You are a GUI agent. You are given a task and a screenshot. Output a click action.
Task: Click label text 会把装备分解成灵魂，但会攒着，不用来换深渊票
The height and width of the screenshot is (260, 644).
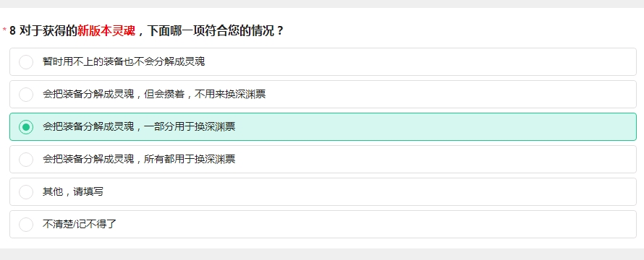[154, 95]
